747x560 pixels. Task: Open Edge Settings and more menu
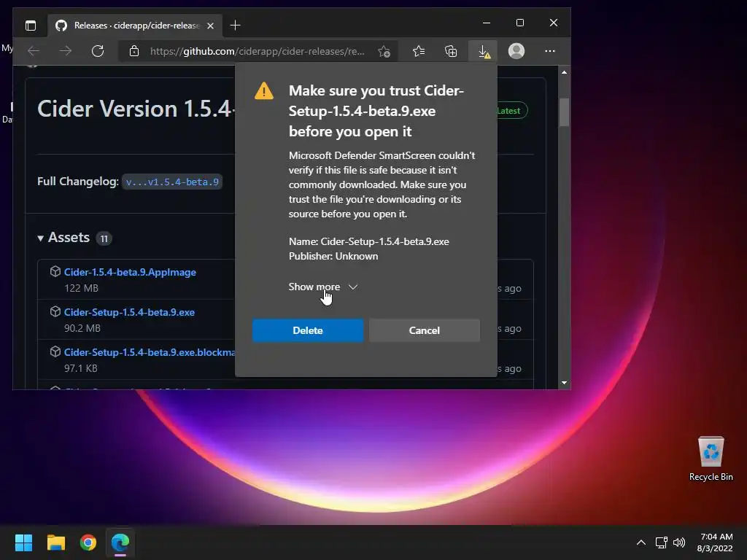(550, 51)
